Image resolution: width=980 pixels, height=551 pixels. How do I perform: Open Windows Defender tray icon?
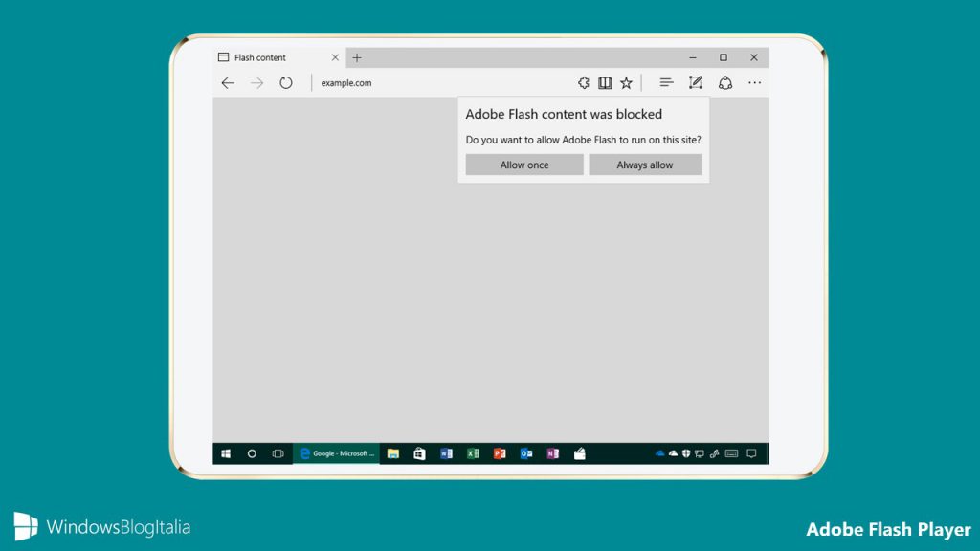tap(685, 452)
